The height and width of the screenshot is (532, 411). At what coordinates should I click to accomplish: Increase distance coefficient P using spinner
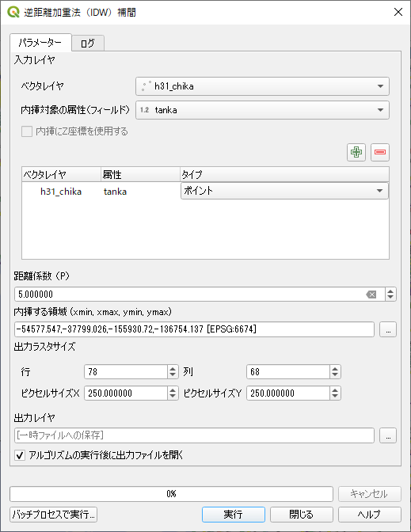click(x=390, y=291)
